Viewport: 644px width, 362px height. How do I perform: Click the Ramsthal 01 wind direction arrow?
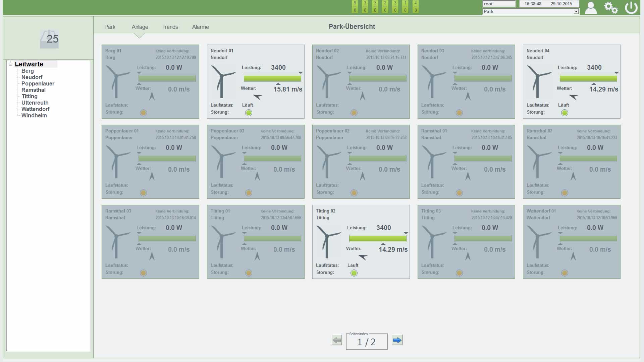coord(468,176)
